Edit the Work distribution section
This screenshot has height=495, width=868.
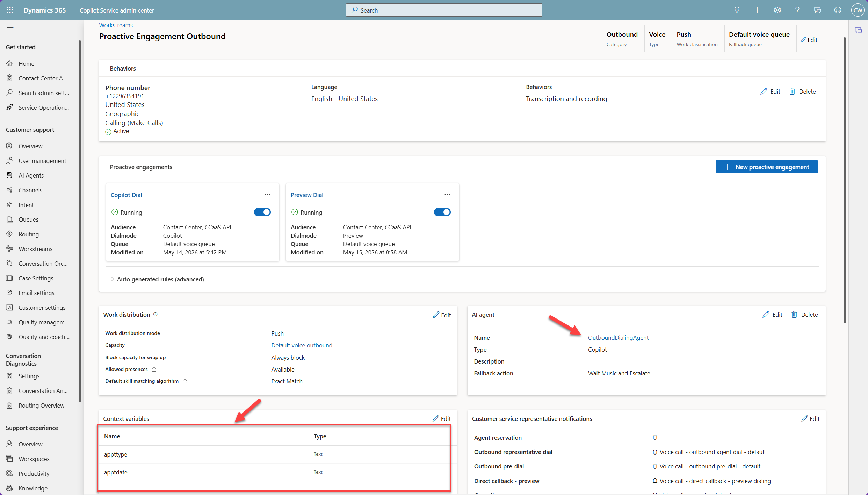442,315
